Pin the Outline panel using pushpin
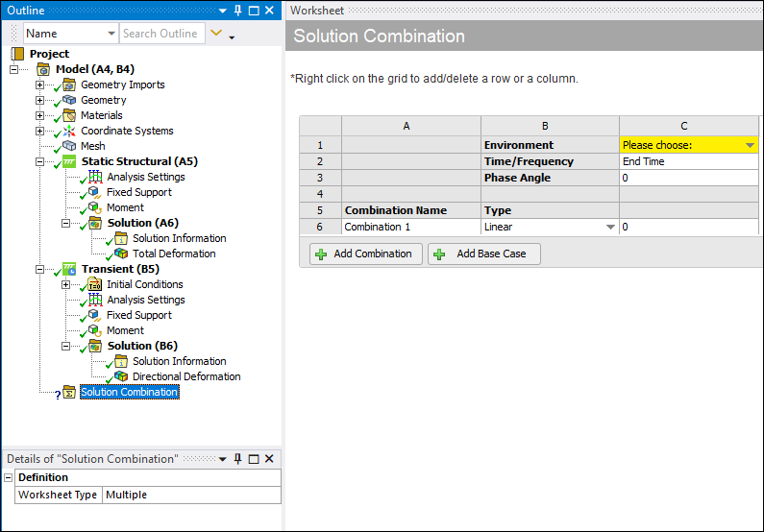 click(237, 10)
